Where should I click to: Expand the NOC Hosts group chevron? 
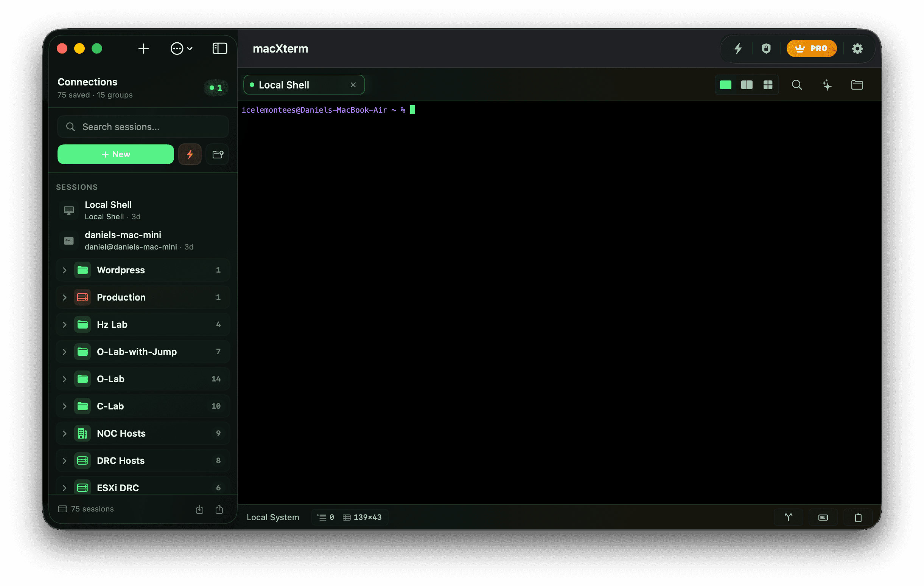coord(64,434)
